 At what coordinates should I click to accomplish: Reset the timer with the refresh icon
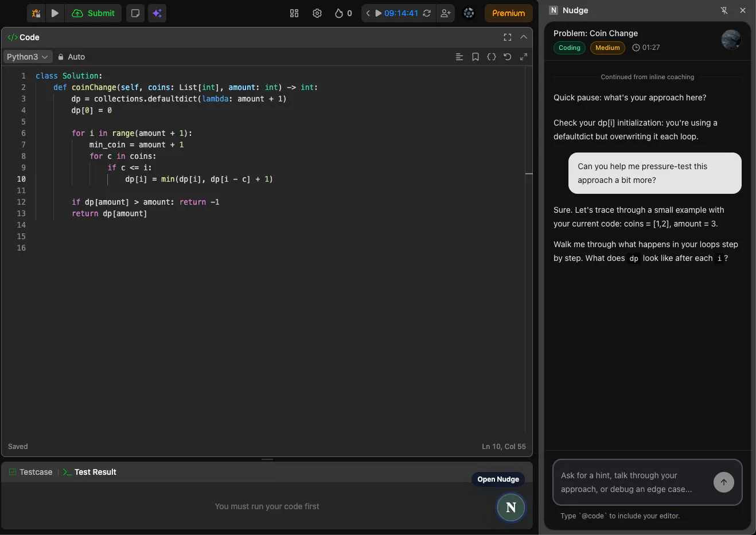[x=427, y=13]
